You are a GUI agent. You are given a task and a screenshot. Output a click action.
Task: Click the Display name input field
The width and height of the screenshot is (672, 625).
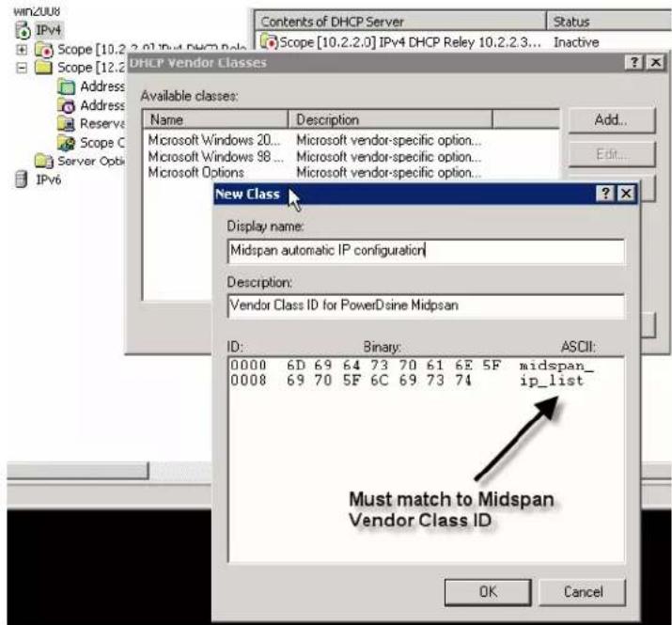426,251
